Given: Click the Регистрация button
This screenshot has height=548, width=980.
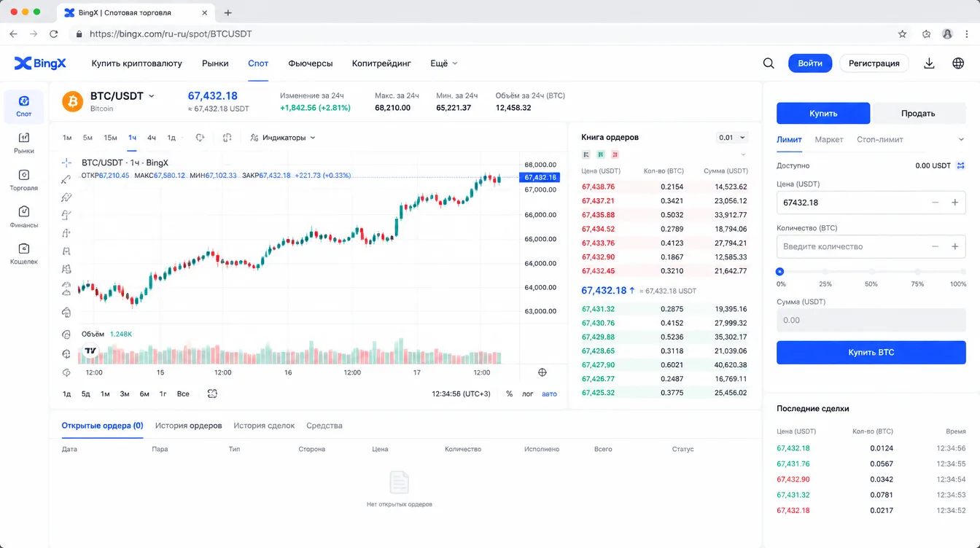Looking at the screenshot, I should (874, 63).
